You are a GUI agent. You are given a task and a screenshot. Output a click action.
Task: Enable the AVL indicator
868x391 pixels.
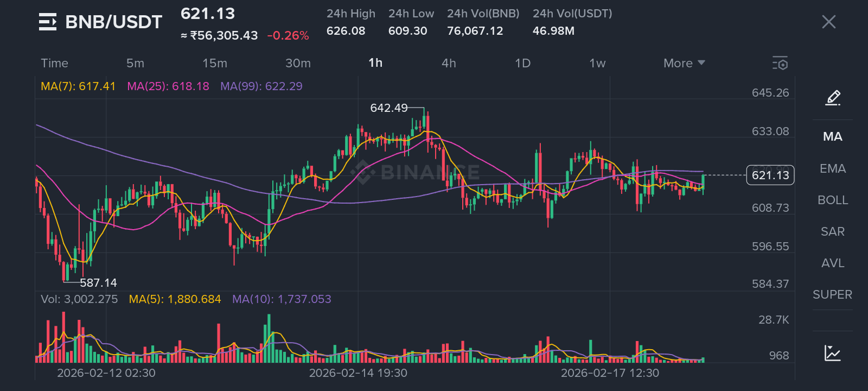(833, 263)
